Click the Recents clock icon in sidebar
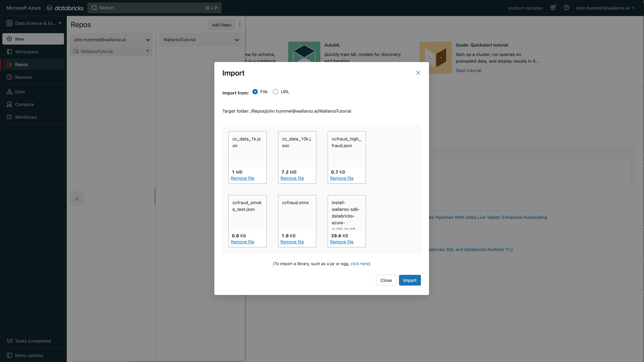Image resolution: width=644 pixels, height=362 pixels. point(9,77)
